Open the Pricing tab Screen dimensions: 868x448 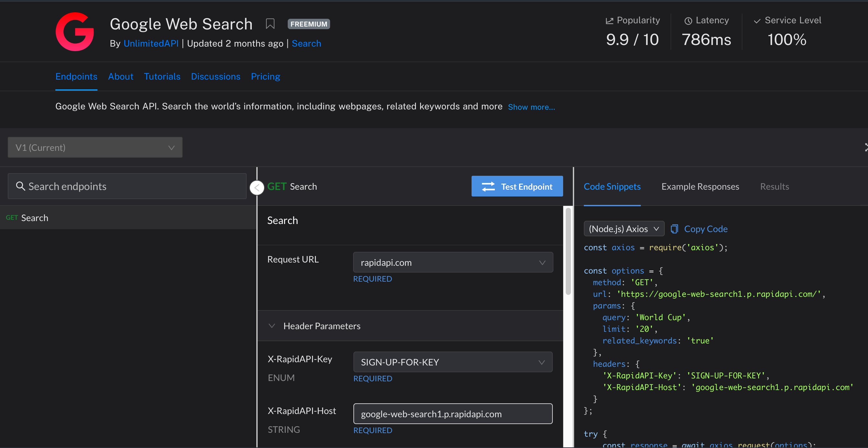265,76
